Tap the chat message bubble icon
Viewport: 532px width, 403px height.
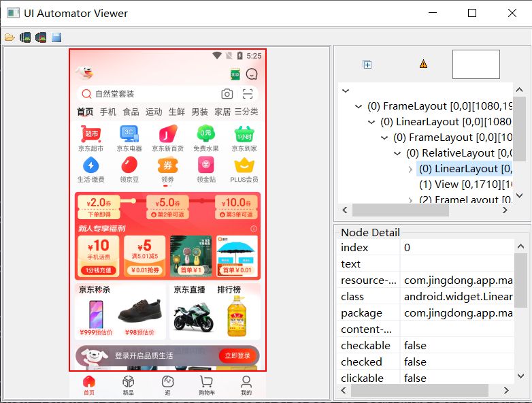point(252,74)
